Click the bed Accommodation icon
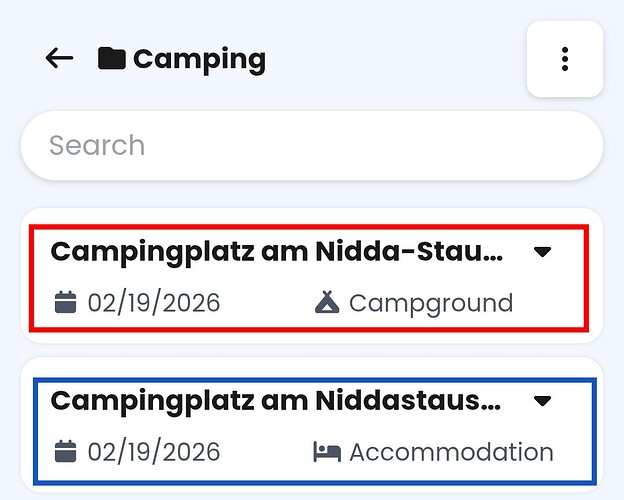The image size is (624, 500). coord(326,452)
